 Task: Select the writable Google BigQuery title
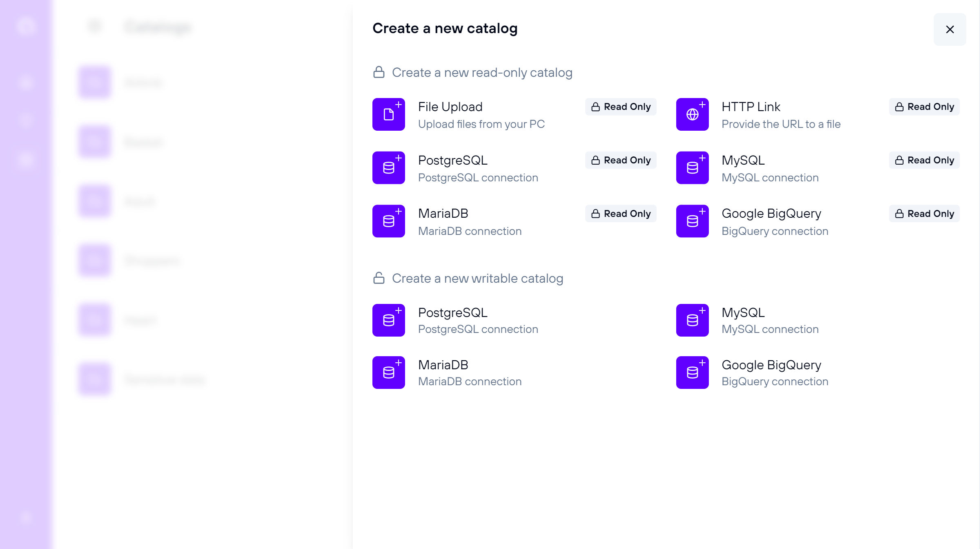(x=771, y=365)
